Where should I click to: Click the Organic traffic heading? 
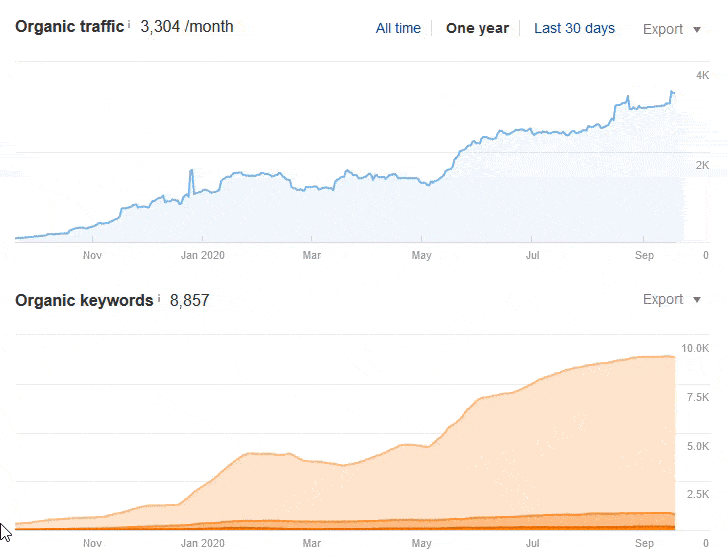[69, 27]
